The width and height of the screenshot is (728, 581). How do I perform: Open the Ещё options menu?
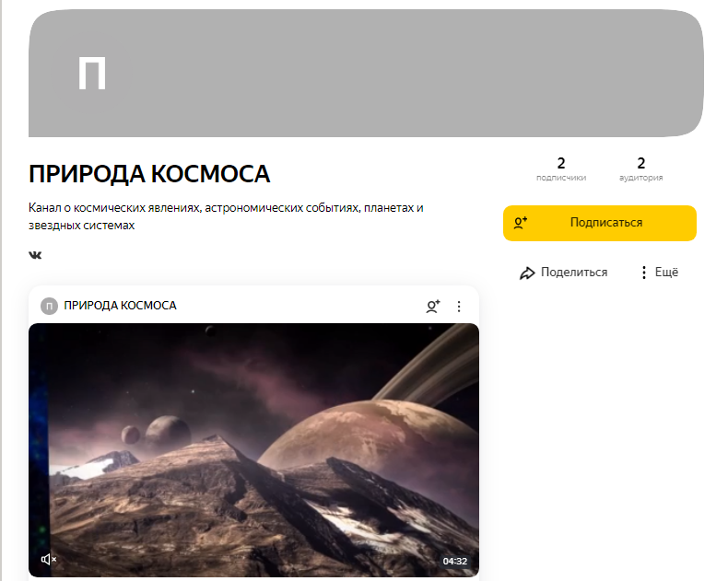pyautogui.click(x=659, y=273)
